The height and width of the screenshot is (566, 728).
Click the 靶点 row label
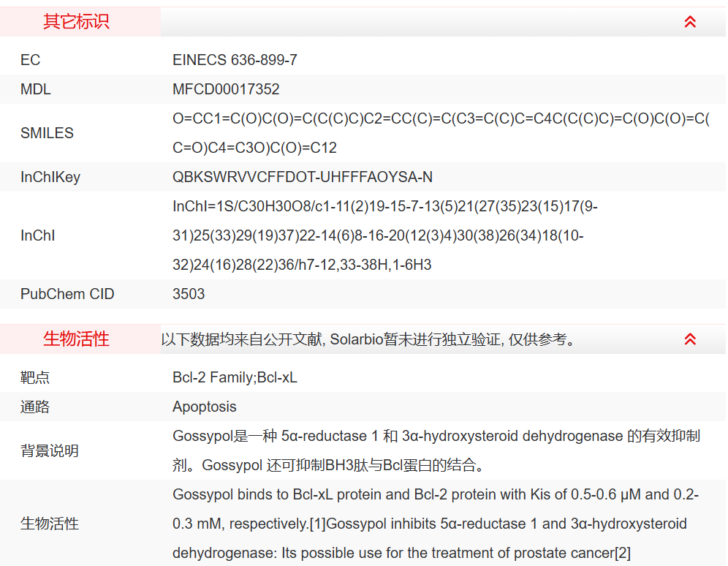(35, 377)
